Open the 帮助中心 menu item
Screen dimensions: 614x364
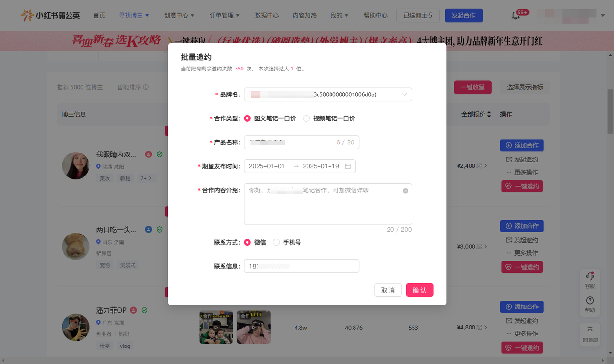(x=375, y=15)
